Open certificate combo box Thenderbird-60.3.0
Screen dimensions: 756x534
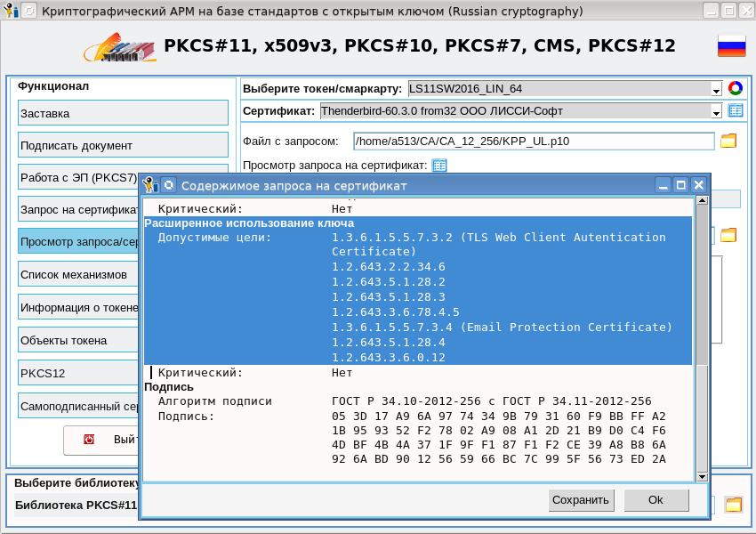(521, 111)
